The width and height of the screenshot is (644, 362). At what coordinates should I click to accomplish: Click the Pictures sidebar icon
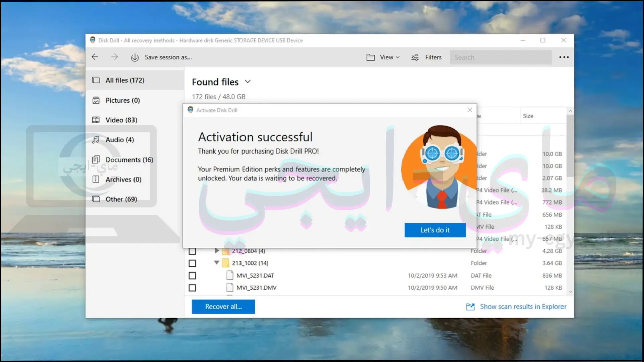tap(96, 100)
